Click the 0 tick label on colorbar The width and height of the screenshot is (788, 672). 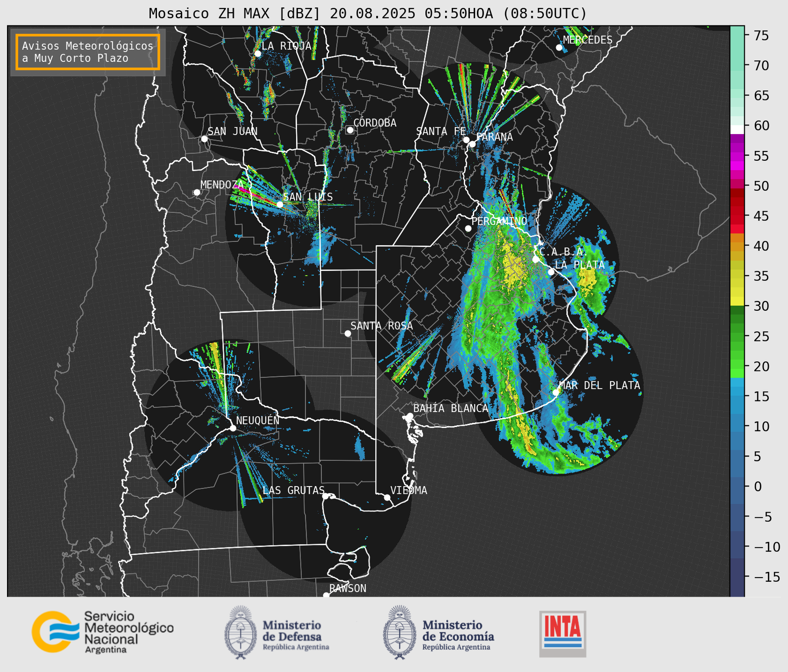(757, 486)
